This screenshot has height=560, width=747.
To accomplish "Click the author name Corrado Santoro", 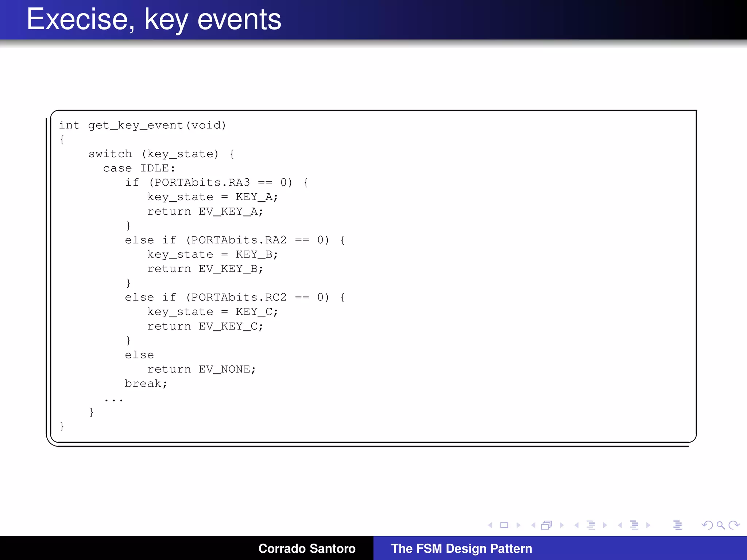I will click(x=307, y=548).
